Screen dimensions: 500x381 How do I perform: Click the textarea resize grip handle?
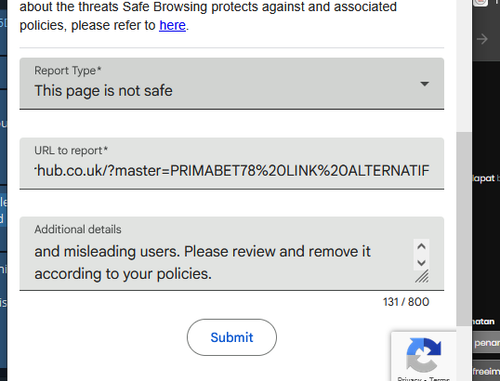tap(422, 277)
